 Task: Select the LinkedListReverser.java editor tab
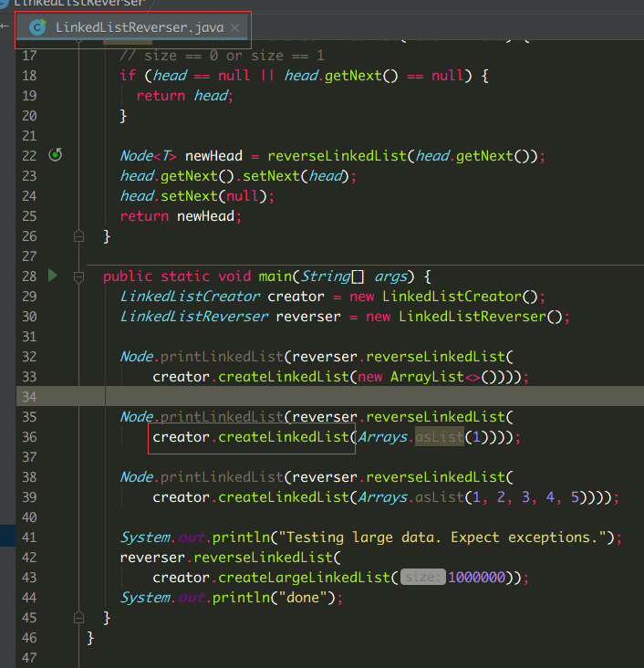(x=137, y=27)
